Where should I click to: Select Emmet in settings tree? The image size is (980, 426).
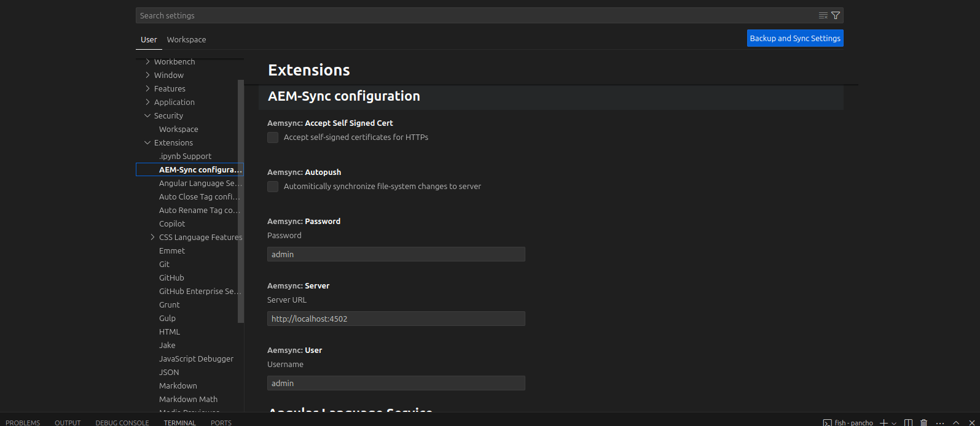pos(172,250)
